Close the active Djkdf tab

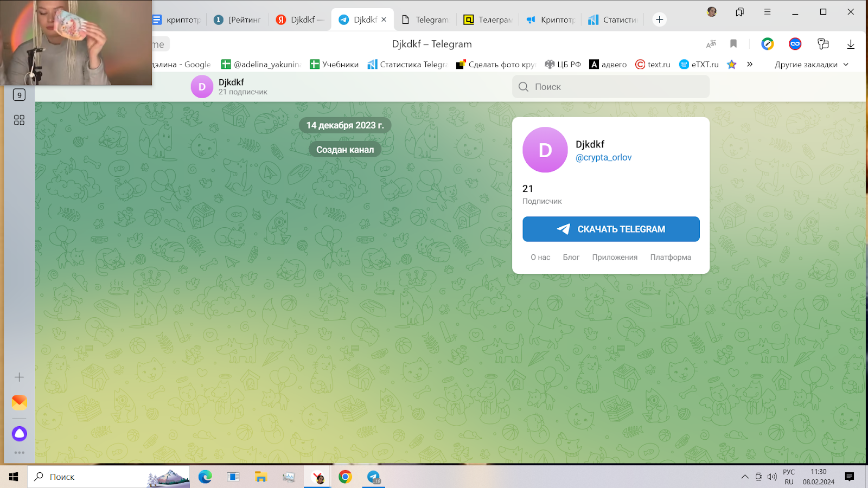pyautogui.click(x=384, y=20)
